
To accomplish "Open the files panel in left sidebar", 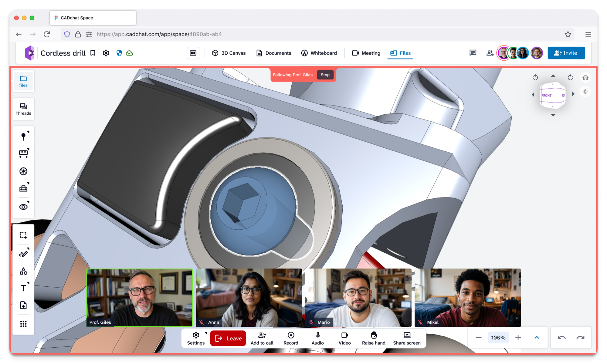I will 23,81.
